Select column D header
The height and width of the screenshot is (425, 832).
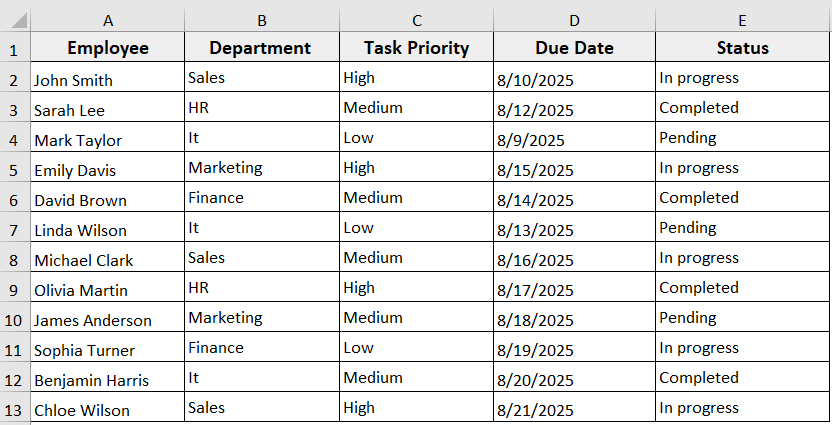(574, 19)
